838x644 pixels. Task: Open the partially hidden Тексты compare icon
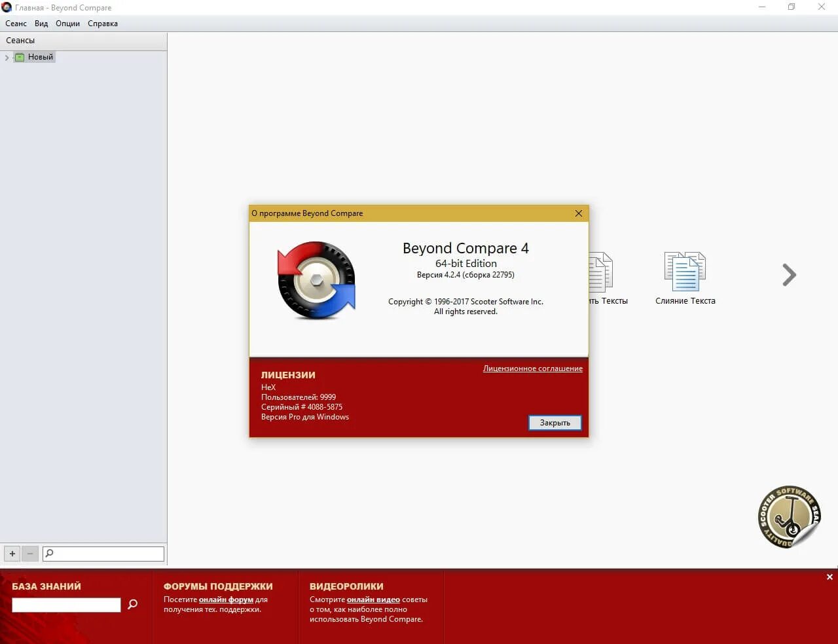[600, 272]
